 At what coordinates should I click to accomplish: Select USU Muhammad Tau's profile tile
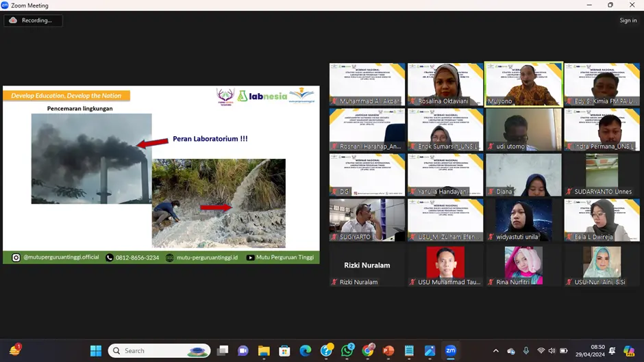tap(445, 265)
